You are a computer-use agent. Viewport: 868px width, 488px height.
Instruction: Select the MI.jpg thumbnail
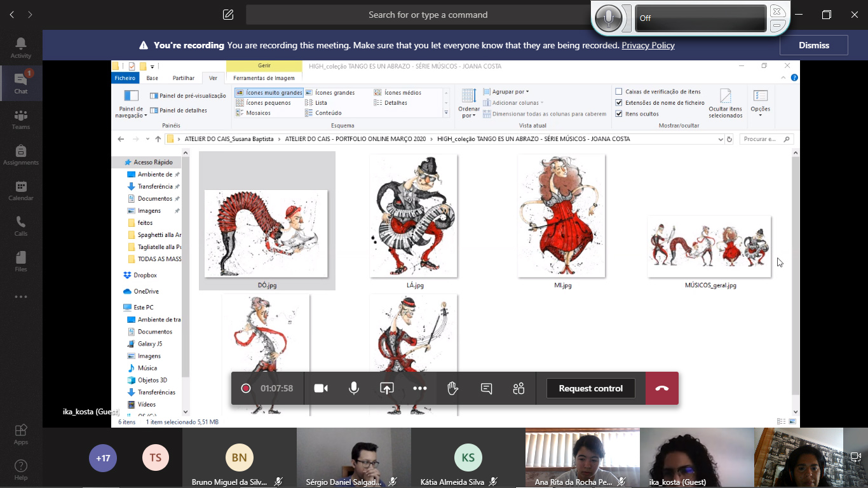562,216
